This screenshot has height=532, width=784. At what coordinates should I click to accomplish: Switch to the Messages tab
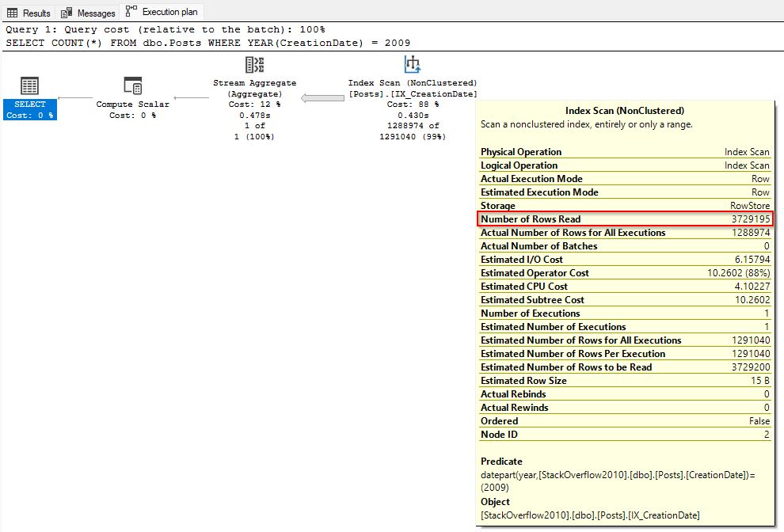coord(88,13)
